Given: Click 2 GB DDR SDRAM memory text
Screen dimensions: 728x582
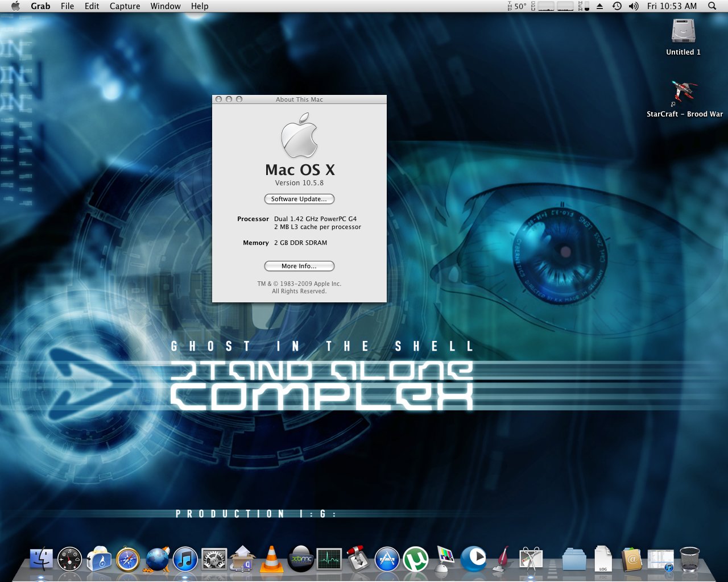Looking at the screenshot, I should tap(300, 243).
